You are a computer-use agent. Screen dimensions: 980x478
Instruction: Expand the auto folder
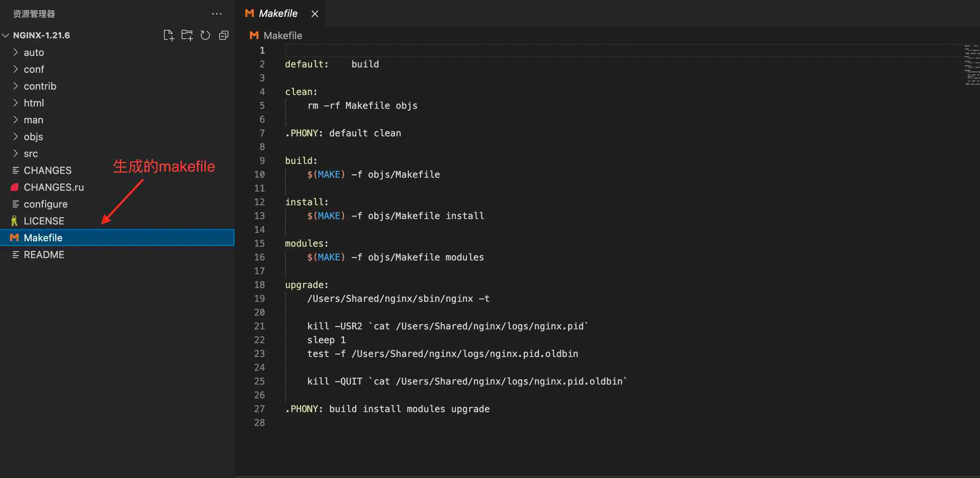pyautogui.click(x=34, y=52)
